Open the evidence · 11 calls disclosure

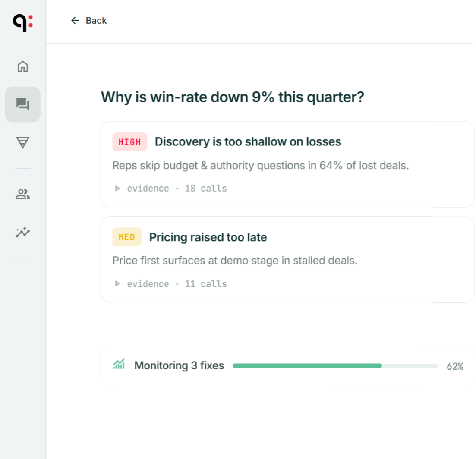pos(170,284)
